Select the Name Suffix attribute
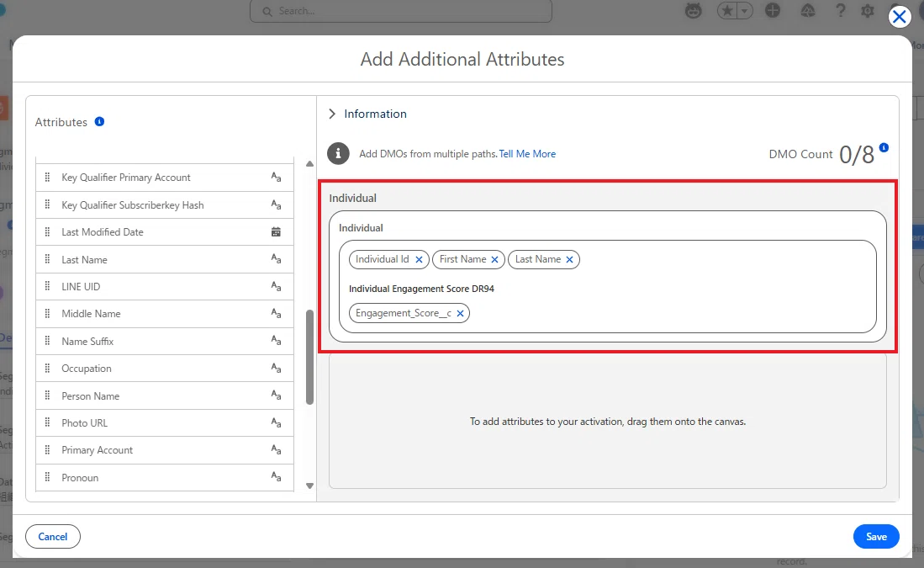The width and height of the screenshot is (924, 568). [165, 341]
